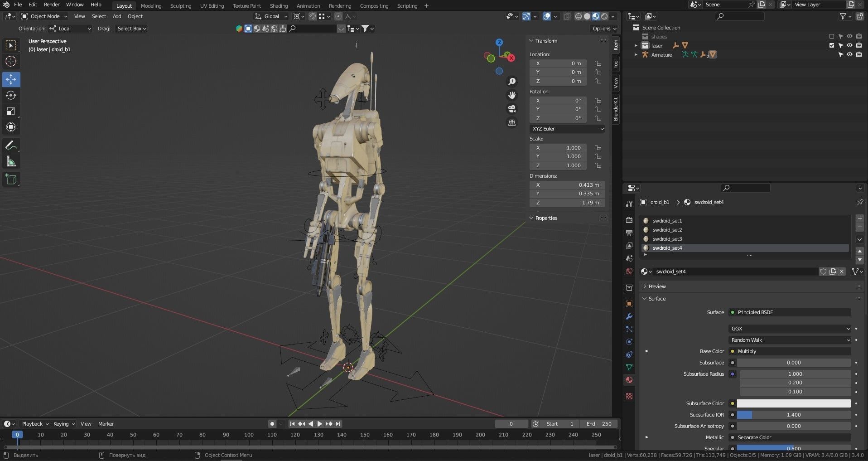
Task: Pin the properties editor context
Action: (x=860, y=202)
